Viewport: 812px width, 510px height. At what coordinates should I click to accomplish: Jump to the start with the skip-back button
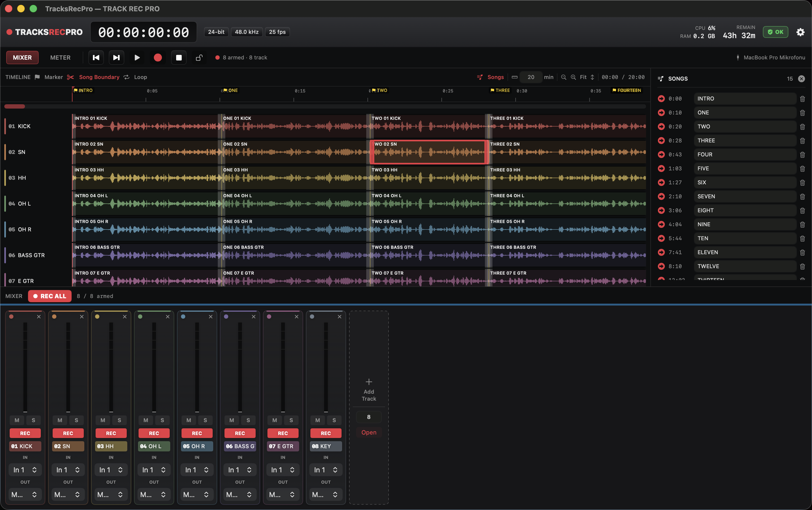click(96, 58)
